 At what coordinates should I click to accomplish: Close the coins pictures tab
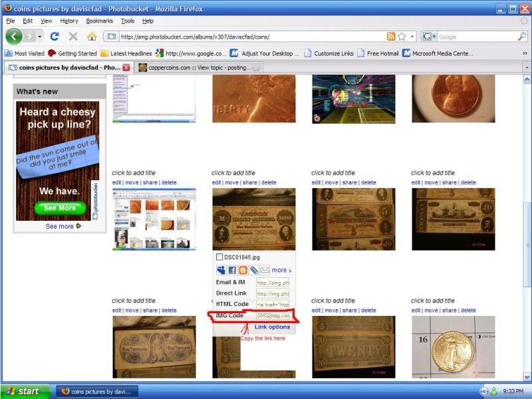coord(126,68)
